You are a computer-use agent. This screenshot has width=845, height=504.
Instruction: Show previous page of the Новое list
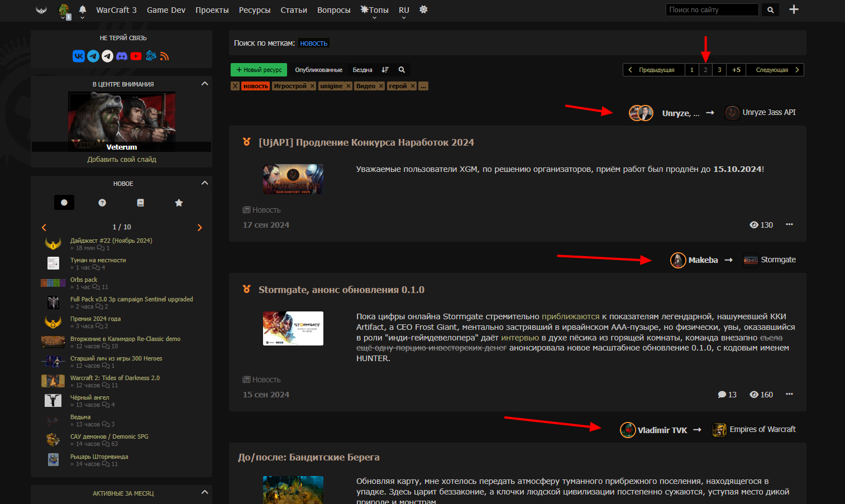[44, 227]
